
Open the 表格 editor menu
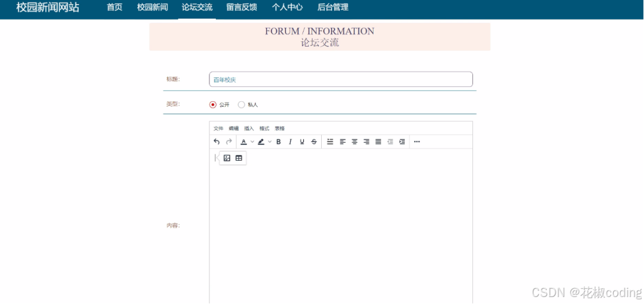coord(280,128)
